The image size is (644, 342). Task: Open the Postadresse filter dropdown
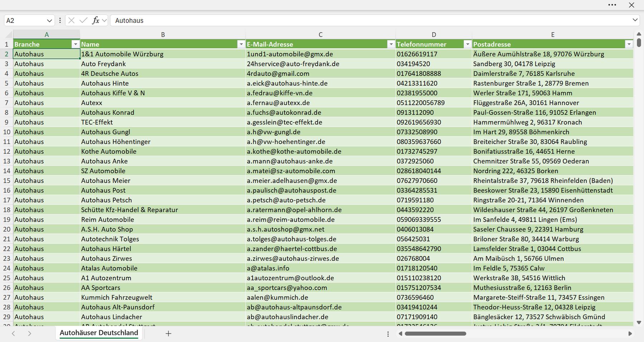629,44
